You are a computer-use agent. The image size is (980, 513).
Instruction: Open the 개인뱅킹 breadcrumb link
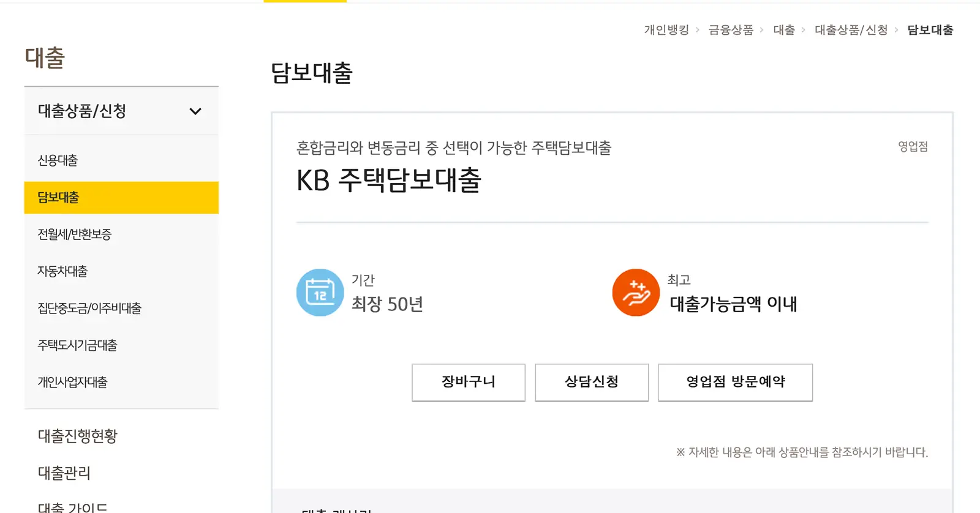coord(667,29)
